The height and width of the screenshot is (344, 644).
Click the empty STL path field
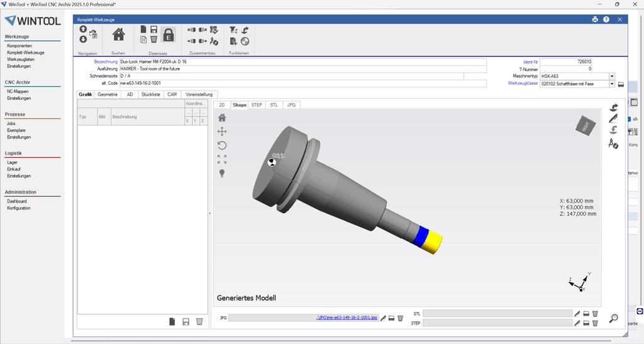tap(497, 314)
